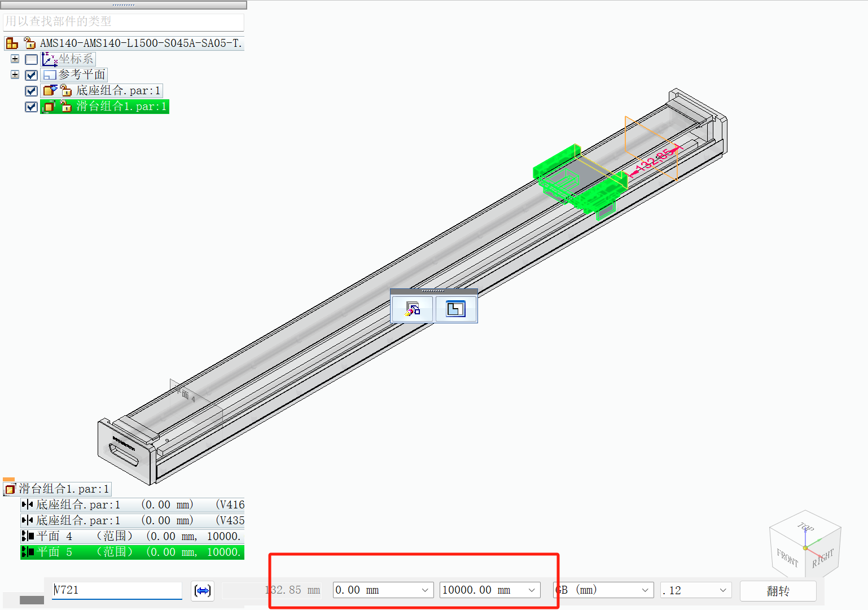
Task: Click the part icon in relationships panel header
Action: [10, 489]
